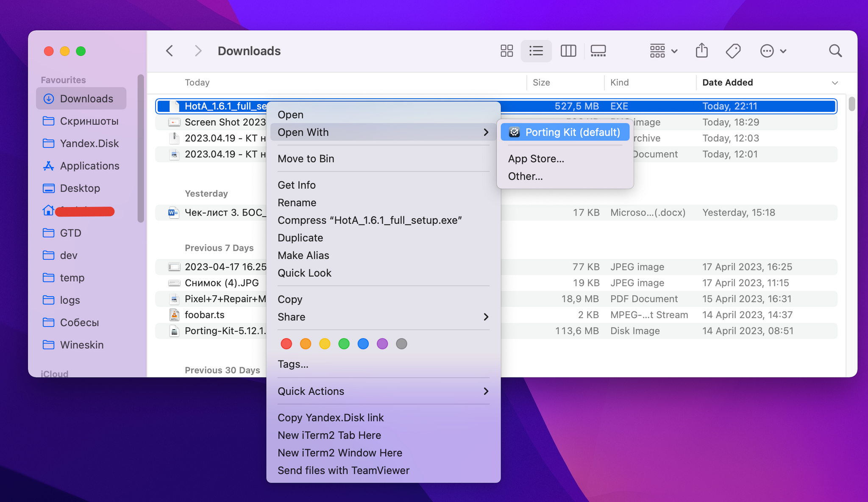The image size is (868, 502).
Task: Select Quick Look
Action: [x=383, y=273]
